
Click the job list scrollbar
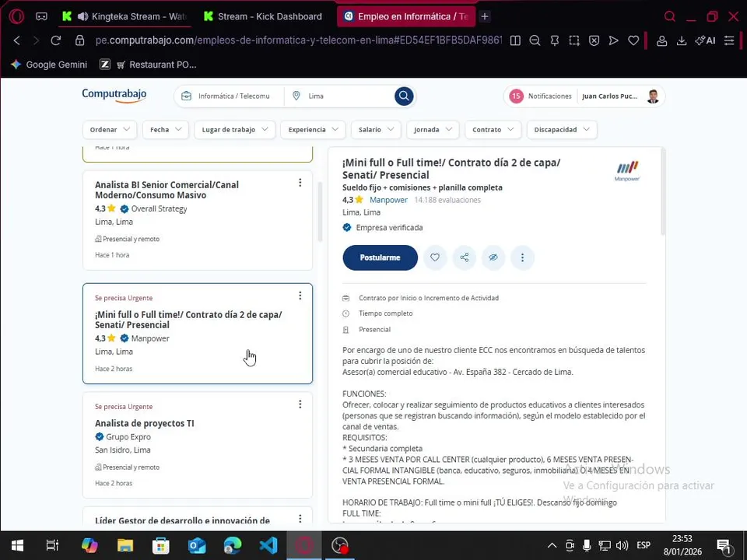click(x=320, y=212)
